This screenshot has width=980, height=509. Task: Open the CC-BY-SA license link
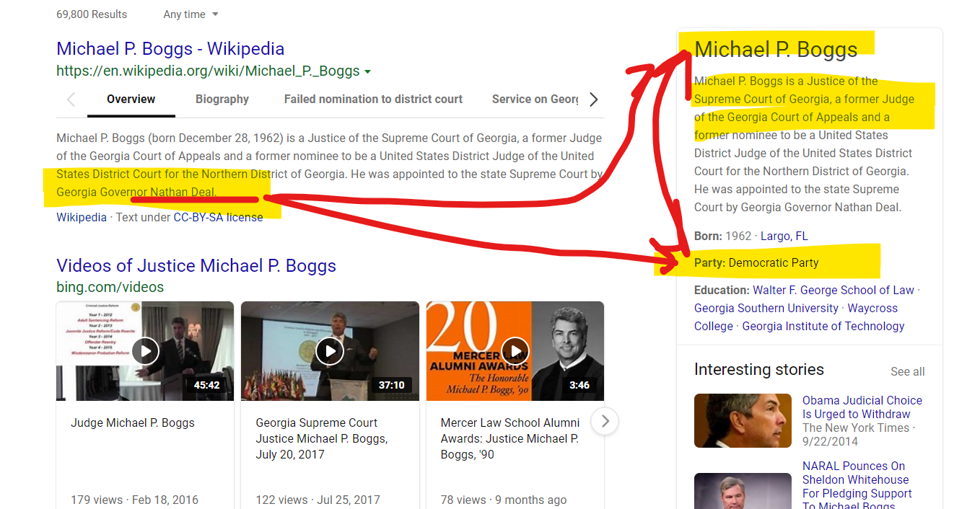click(218, 217)
